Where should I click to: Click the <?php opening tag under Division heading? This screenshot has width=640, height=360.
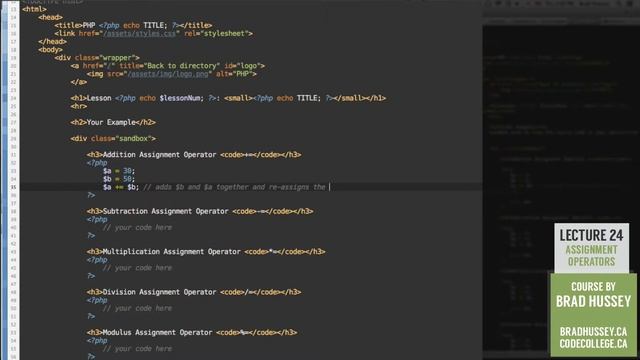[x=97, y=300]
